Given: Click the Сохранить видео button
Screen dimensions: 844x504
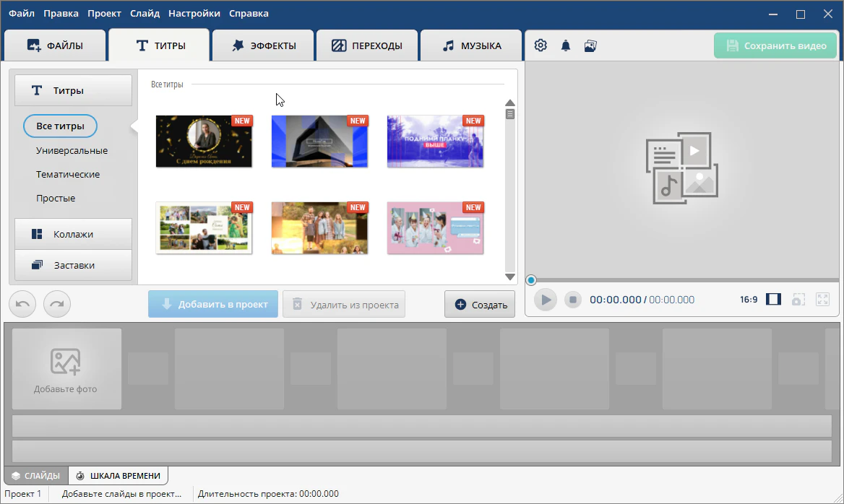Looking at the screenshot, I should pyautogui.click(x=775, y=45).
